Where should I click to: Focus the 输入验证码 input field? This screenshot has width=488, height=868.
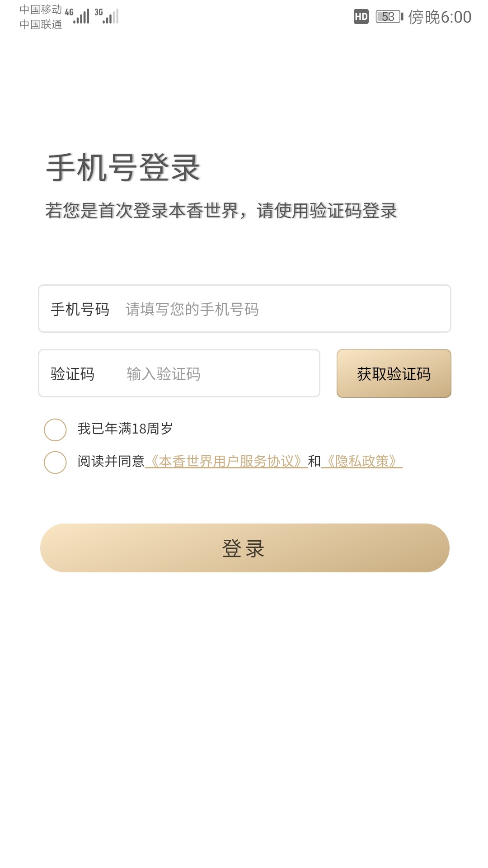point(217,374)
